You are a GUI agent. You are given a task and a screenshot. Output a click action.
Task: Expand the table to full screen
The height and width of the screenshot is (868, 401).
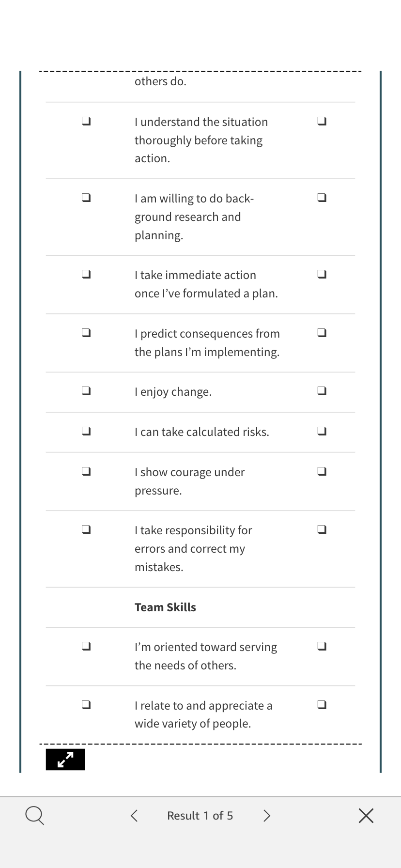pyautogui.click(x=65, y=759)
